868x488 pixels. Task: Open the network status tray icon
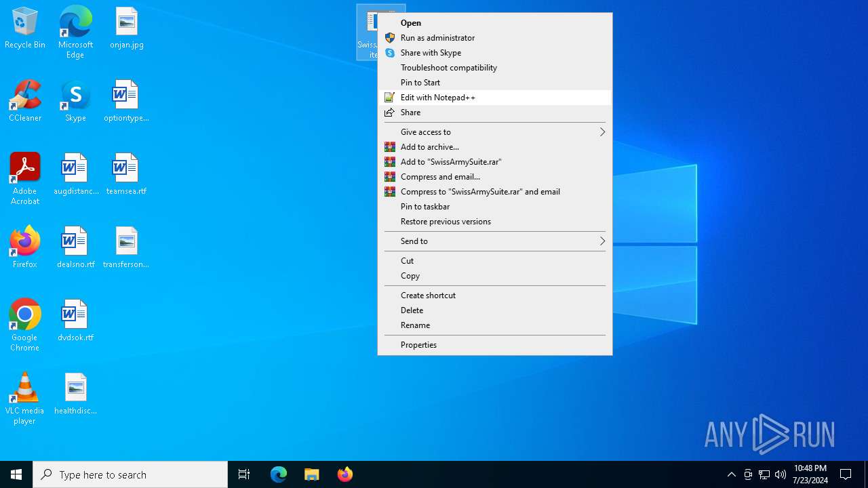pyautogui.click(x=764, y=474)
